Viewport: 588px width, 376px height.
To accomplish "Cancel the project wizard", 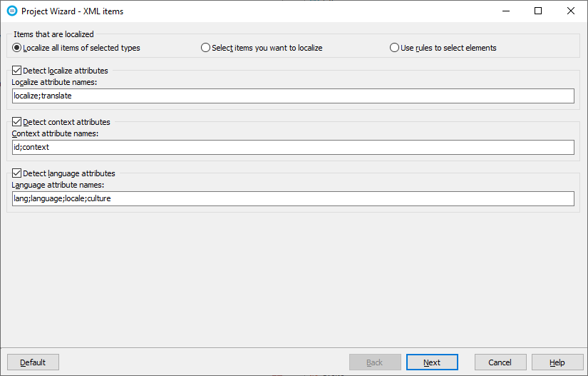I will pos(500,362).
